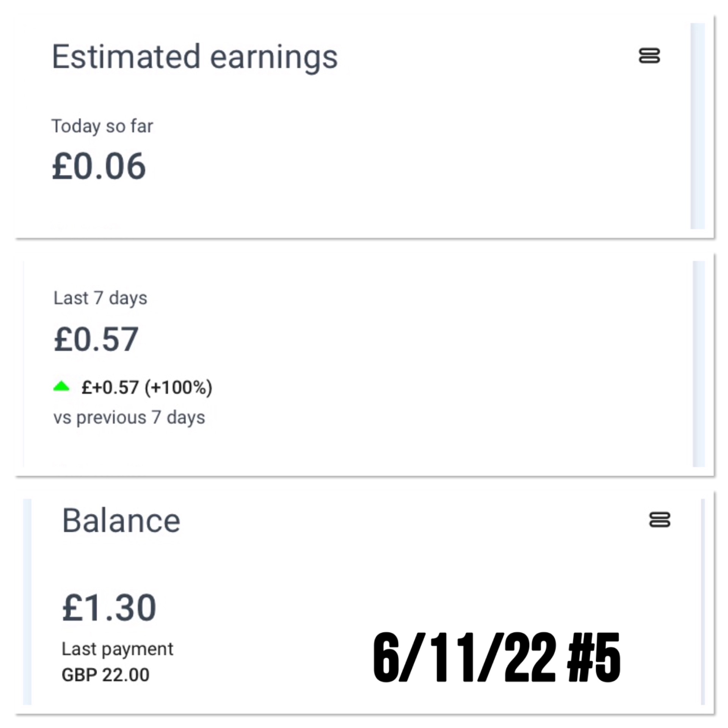Viewport: 728px width, 728px height.
Task: Open the £1.30 balance amount
Action: 109,608
